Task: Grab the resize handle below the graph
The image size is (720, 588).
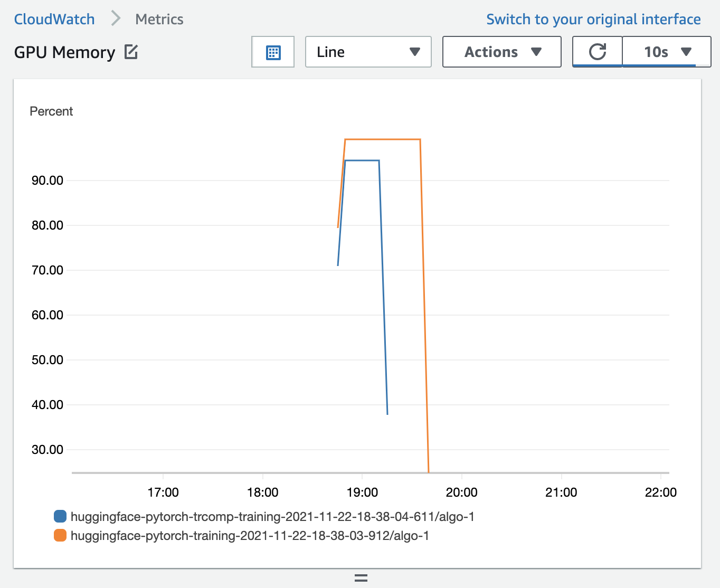Action: coord(361,578)
